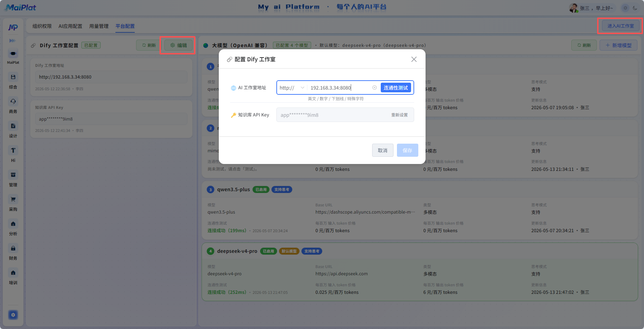This screenshot has width=644, height=329.
Task: Click 6 元/百万 tokens output price
Action: pyautogui.click(x=440, y=292)
